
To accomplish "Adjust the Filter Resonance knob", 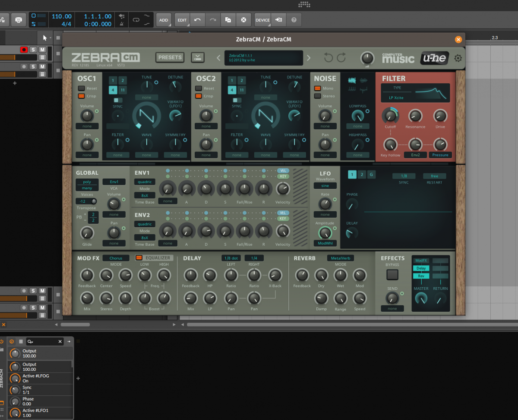I will (415, 116).
